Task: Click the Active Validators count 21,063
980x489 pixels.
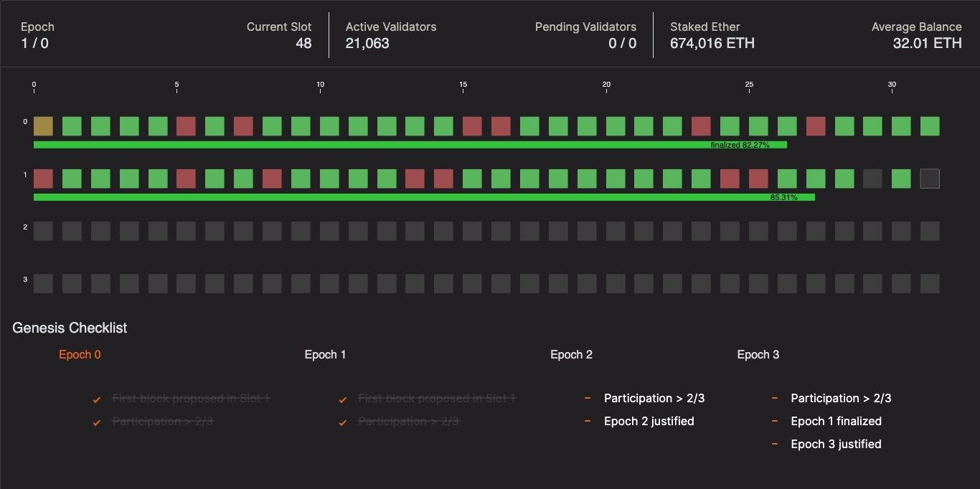Action: [x=367, y=43]
